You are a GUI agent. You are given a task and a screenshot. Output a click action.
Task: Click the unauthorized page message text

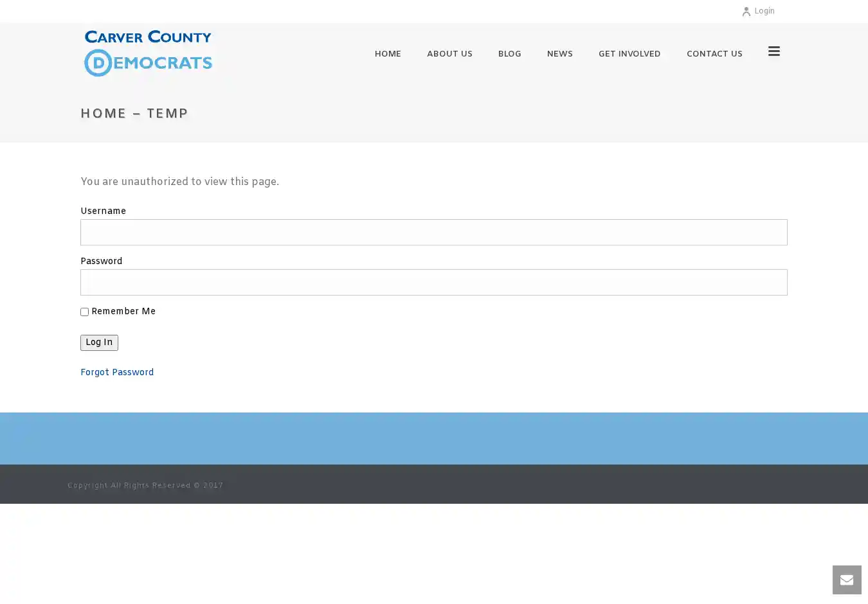179,182
